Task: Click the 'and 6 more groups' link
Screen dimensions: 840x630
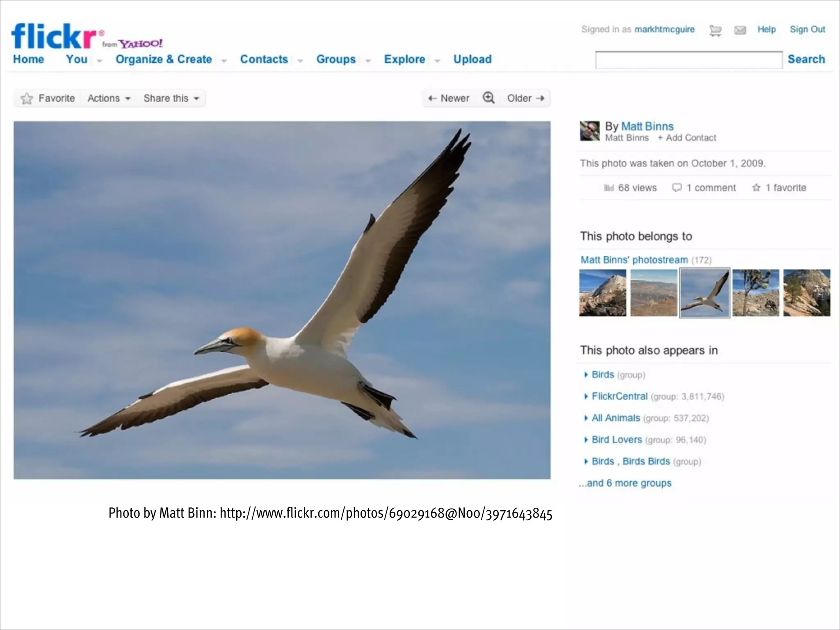Action: click(625, 483)
